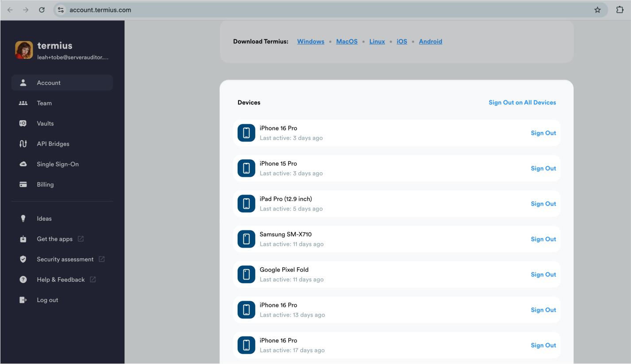This screenshot has height=364, width=631.
Task: Sign out the iPhone 15 Pro device
Action: (543, 169)
